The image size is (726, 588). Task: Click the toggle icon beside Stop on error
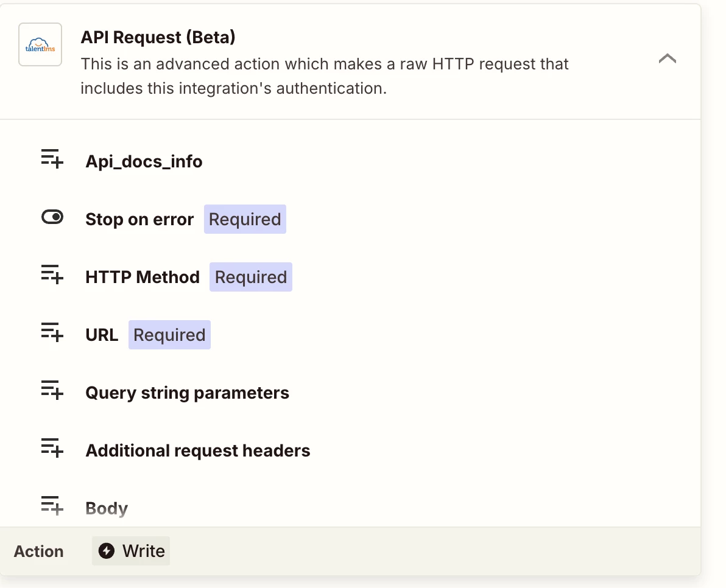point(52,217)
